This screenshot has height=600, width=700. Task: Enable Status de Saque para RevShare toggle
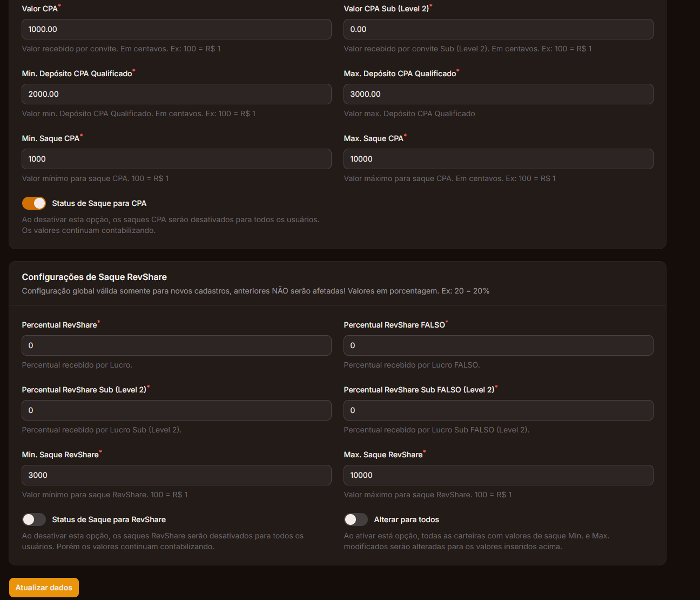pyautogui.click(x=34, y=519)
